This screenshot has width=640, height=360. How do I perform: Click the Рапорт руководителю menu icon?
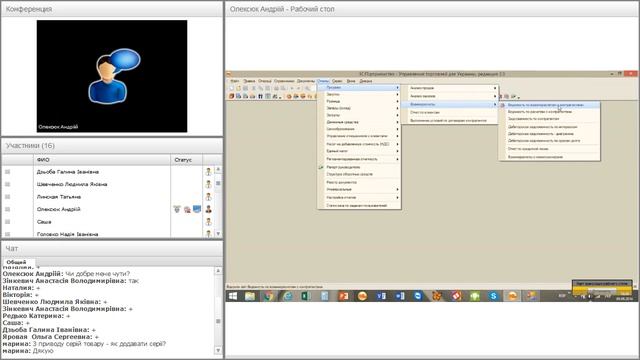pos(321,167)
